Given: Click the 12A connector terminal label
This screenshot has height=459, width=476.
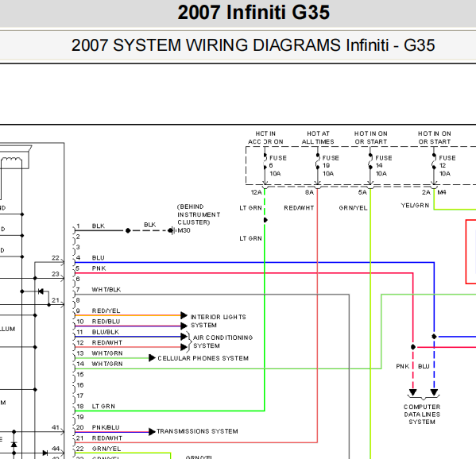Looking at the screenshot, I should [256, 192].
